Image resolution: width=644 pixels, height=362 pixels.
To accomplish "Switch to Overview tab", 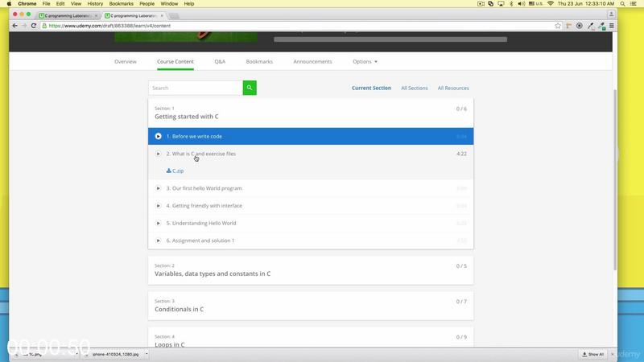I will click(126, 62).
